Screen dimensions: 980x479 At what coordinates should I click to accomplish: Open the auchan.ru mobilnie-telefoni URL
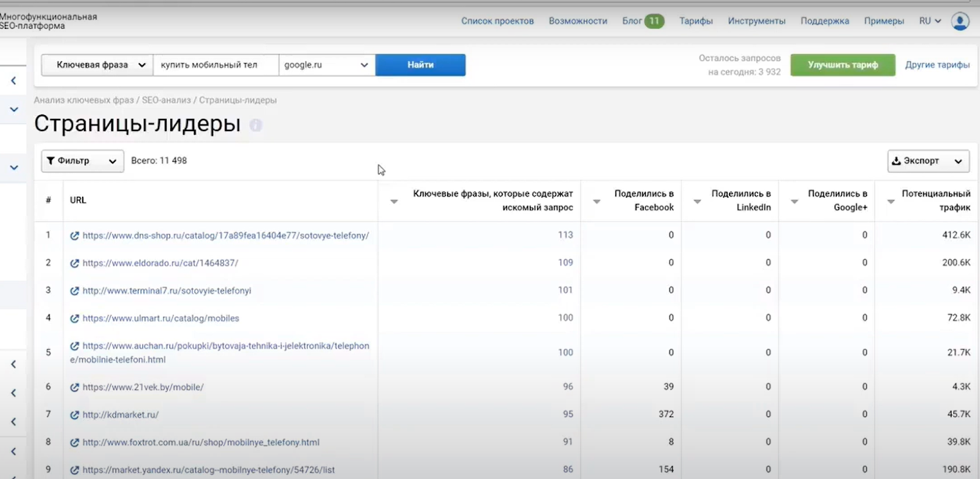(x=219, y=353)
